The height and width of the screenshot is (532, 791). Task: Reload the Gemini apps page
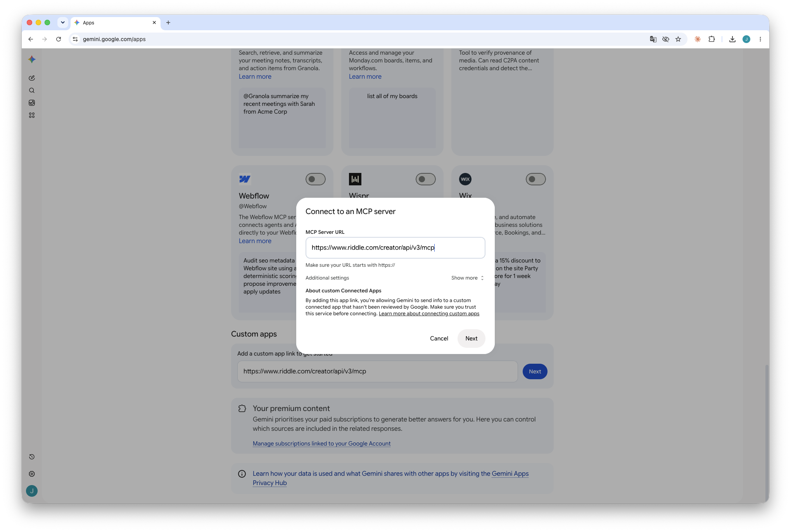(59, 39)
